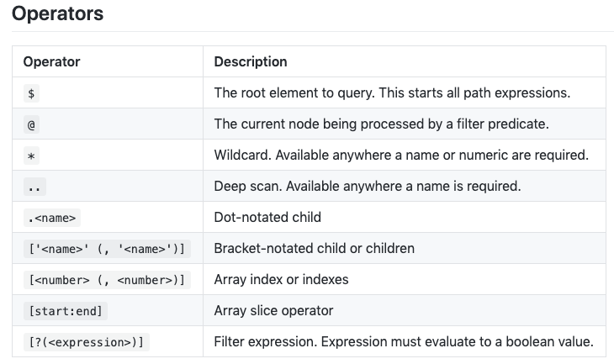
Task: Click the Operator column header
Action: click(x=51, y=61)
